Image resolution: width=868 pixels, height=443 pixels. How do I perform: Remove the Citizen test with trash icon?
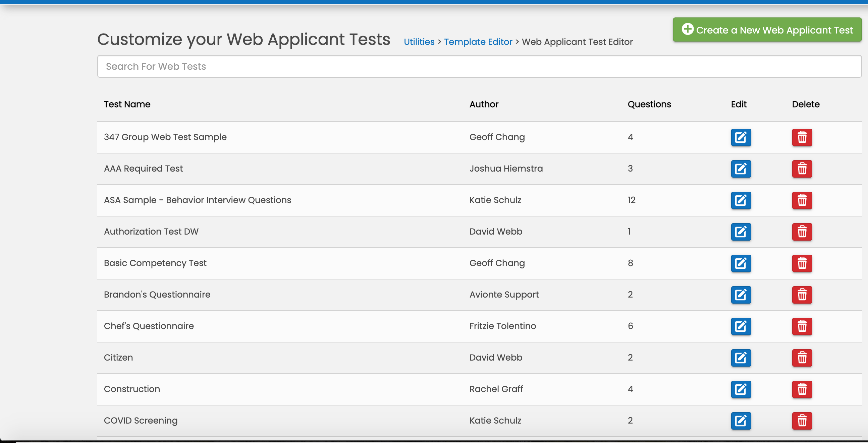point(802,358)
